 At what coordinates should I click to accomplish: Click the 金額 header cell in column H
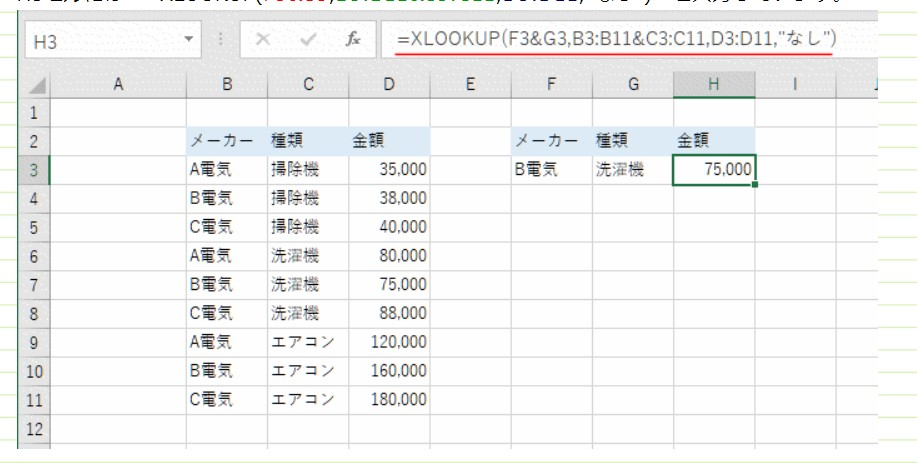click(713, 141)
